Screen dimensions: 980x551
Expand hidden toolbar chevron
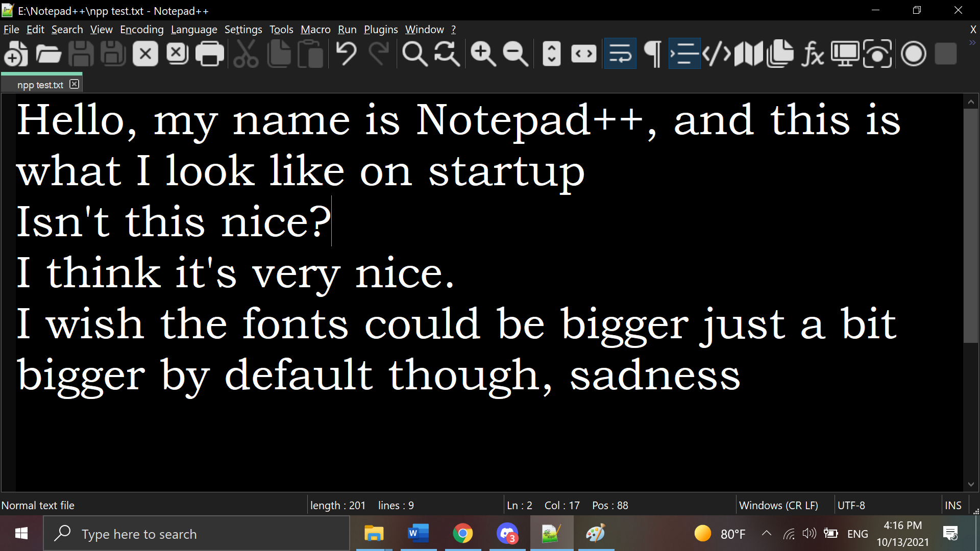coord(973,43)
